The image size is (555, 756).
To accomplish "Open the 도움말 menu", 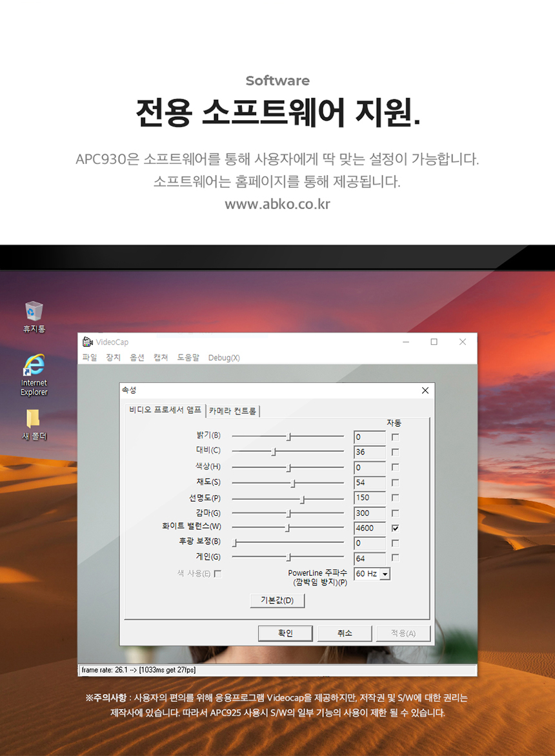I will tap(188, 357).
